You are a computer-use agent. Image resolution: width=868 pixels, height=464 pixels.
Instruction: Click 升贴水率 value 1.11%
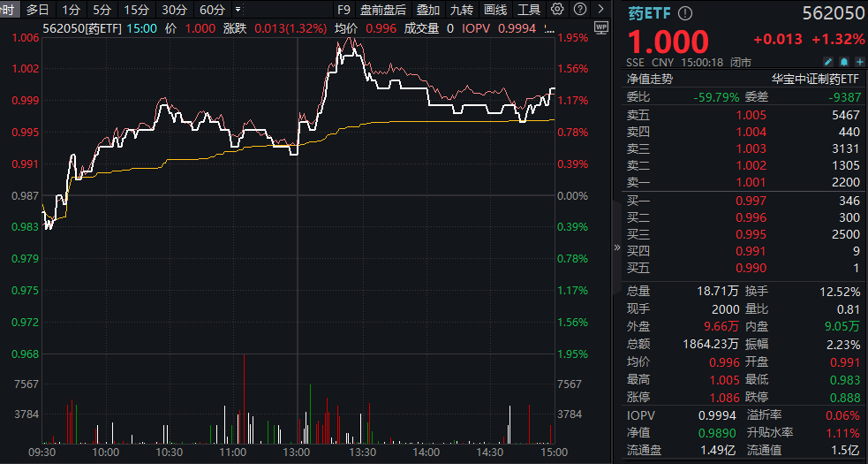pyautogui.click(x=843, y=433)
